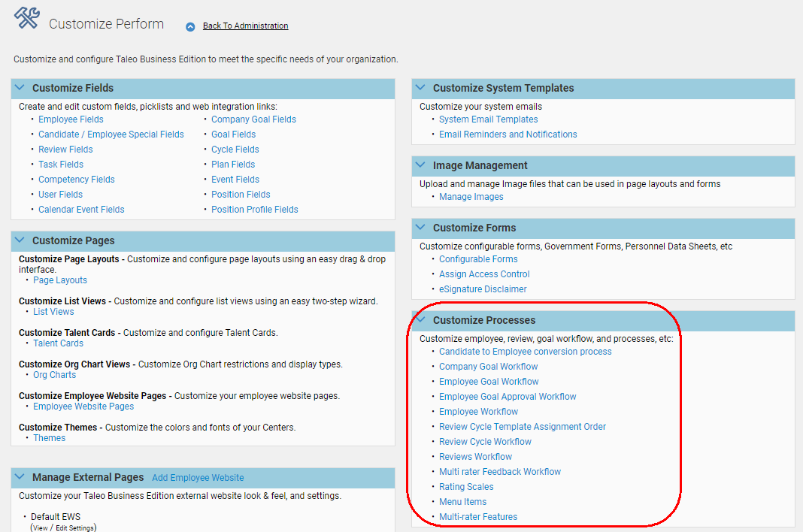The image size is (803, 532).
Task: Click the Customize Perform page title
Action: coord(106,24)
